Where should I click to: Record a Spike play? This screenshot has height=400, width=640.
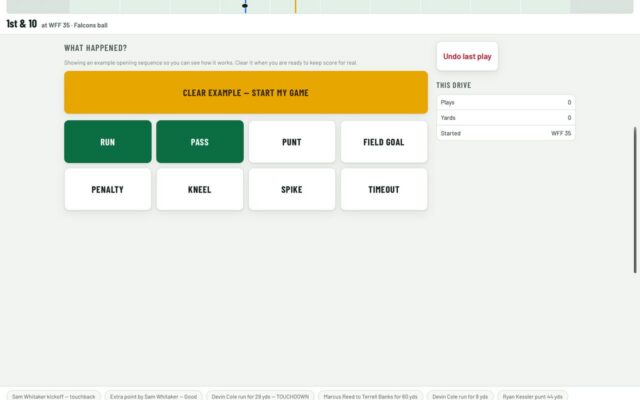[292, 189]
